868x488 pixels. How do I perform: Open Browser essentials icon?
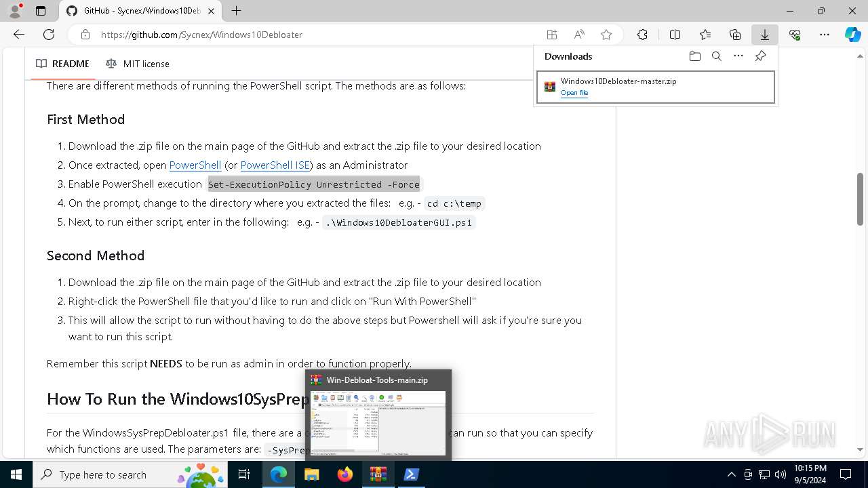795,35
